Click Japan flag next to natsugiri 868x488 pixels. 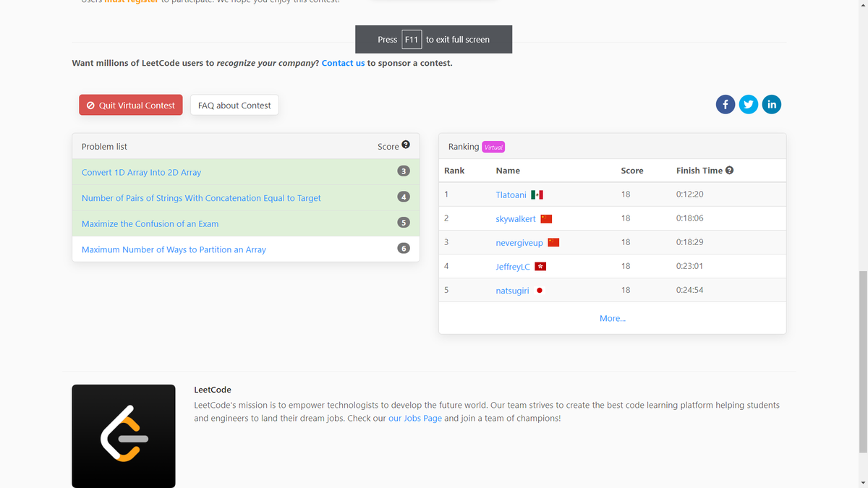click(x=540, y=291)
